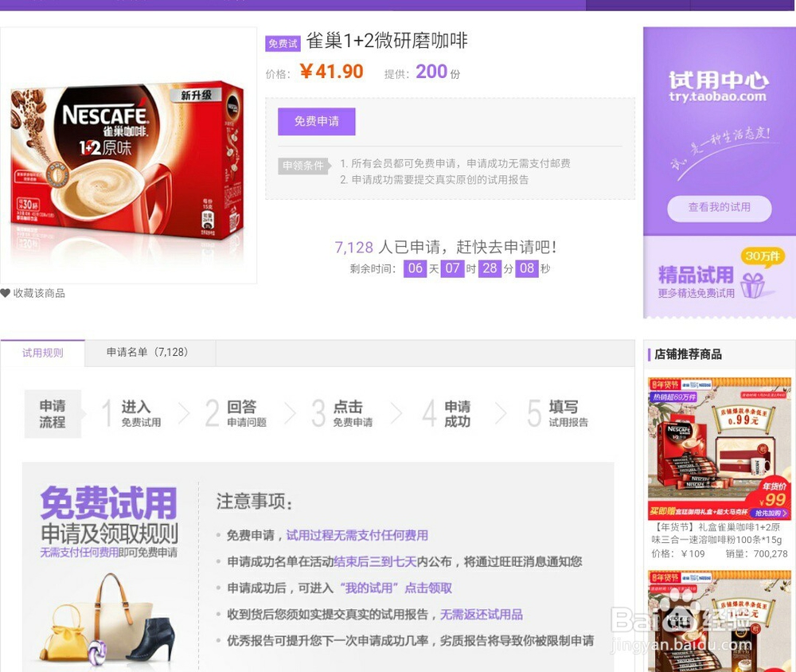Click the 7,128 applicants count
The width and height of the screenshot is (796, 672).
[x=354, y=248]
